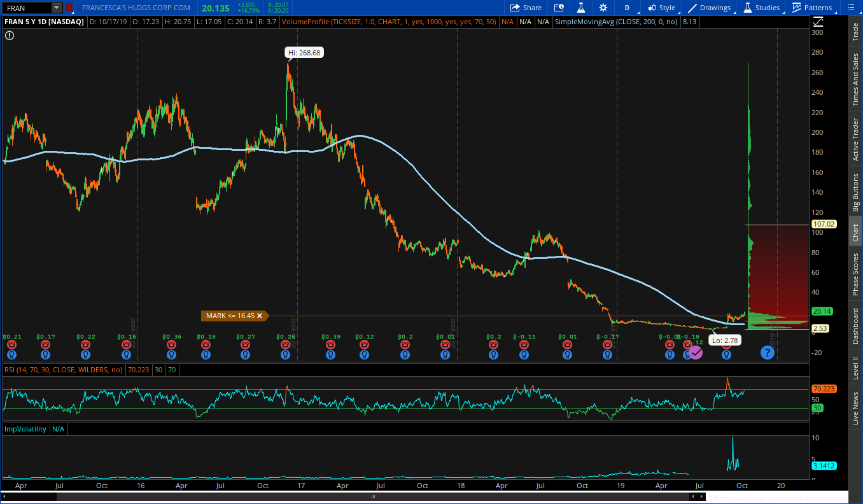Click the FRAN 5 Y 1D [NASDAQ] chart title
Viewport: 863px width, 504px height.
pyautogui.click(x=44, y=22)
